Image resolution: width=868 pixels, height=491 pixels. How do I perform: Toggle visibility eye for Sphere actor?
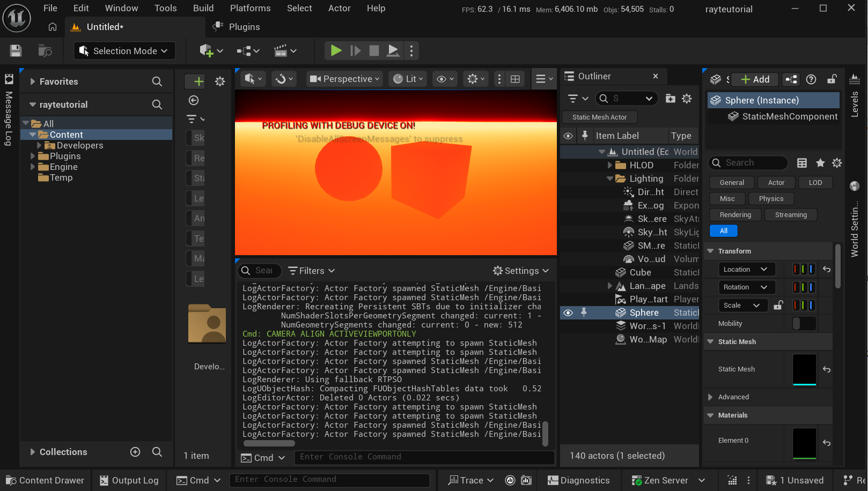click(x=568, y=313)
